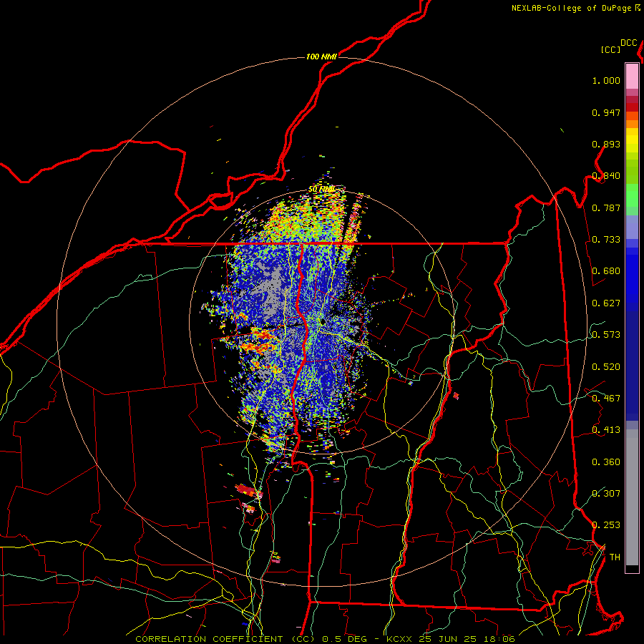Click the NEXLAB-College of DuPage header text
Screen dimensions: 644x644
pos(571,8)
